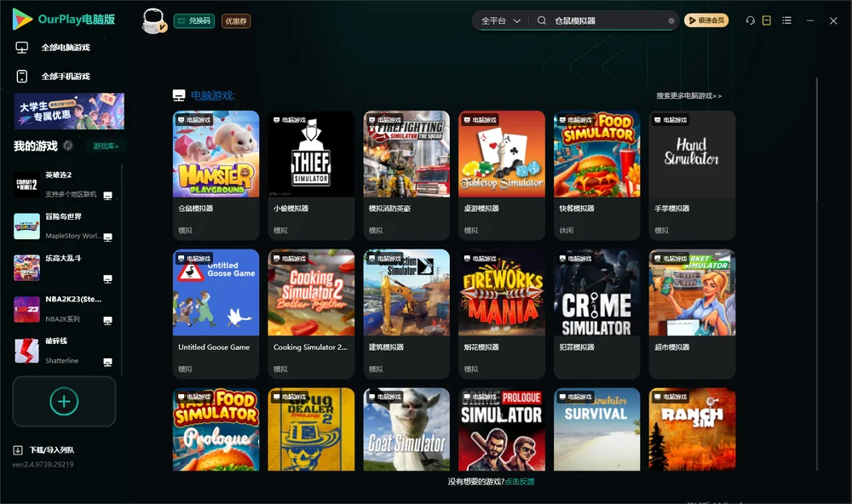Open the Hand Simulator game card
The width and height of the screenshot is (852, 504).
click(x=692, y=175)
